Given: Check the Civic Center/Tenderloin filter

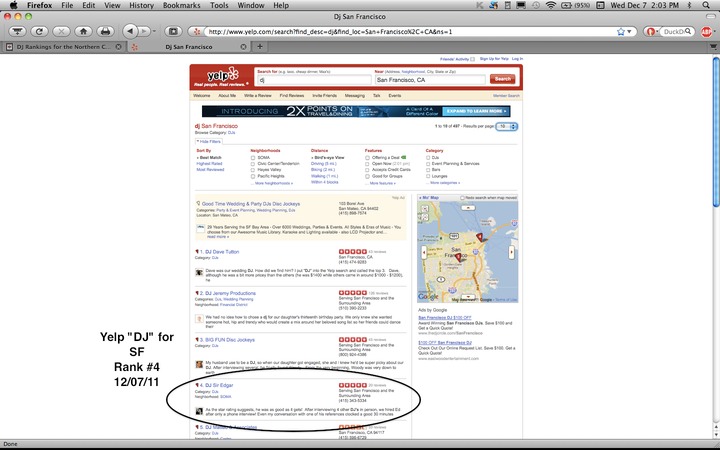Looking at the screenshot, I should 253,164.
